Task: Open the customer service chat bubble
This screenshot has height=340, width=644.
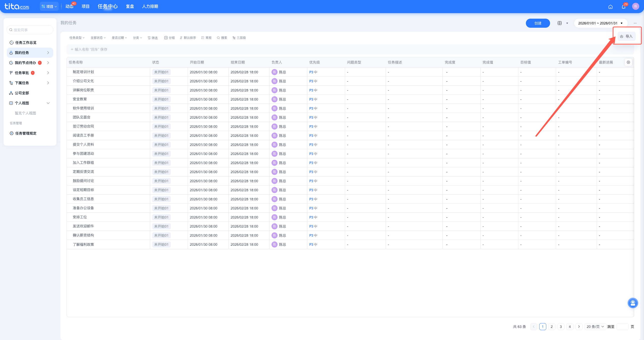Action: pyautogui.click(x=633, y=303)
